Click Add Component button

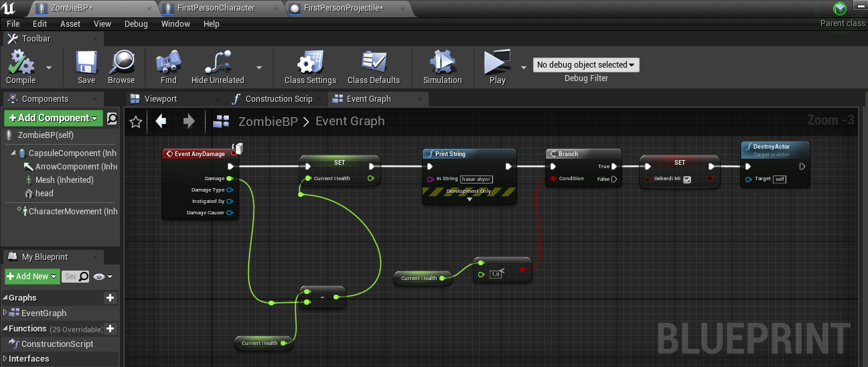pyautogui.click(x=54, y=118)
